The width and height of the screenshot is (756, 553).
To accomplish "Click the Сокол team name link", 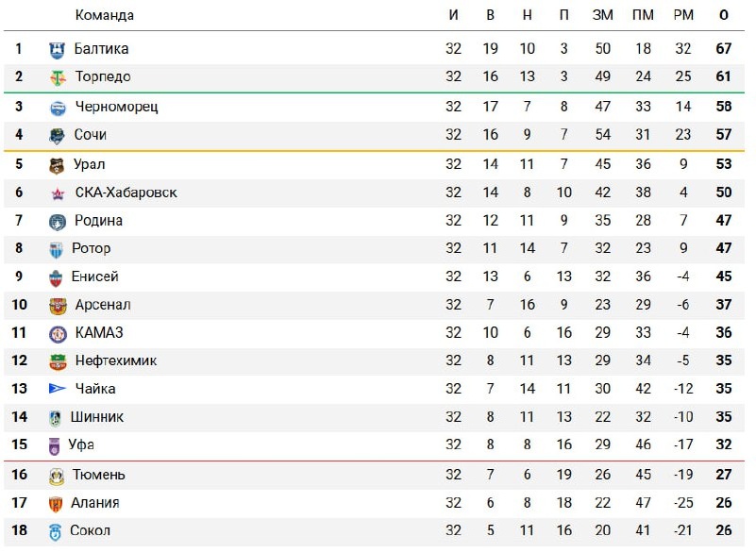I will click(x=91, y=530).
